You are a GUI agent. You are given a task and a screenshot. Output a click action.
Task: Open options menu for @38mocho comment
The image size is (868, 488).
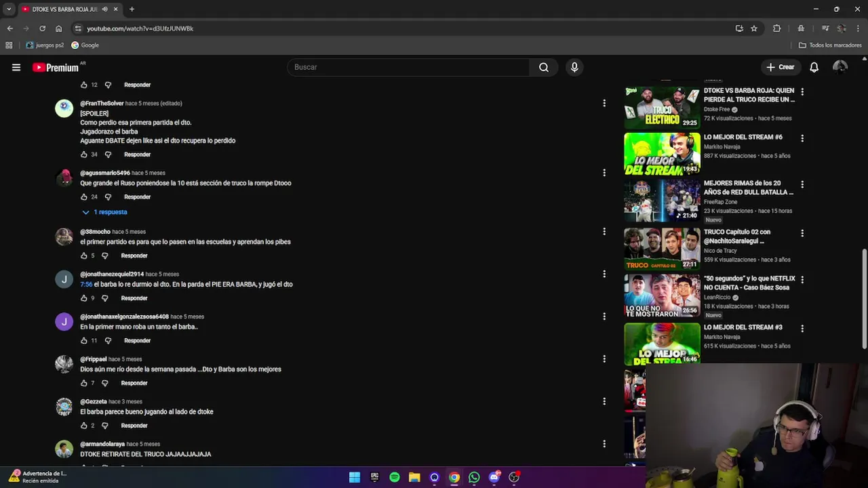tap(604, 232)
